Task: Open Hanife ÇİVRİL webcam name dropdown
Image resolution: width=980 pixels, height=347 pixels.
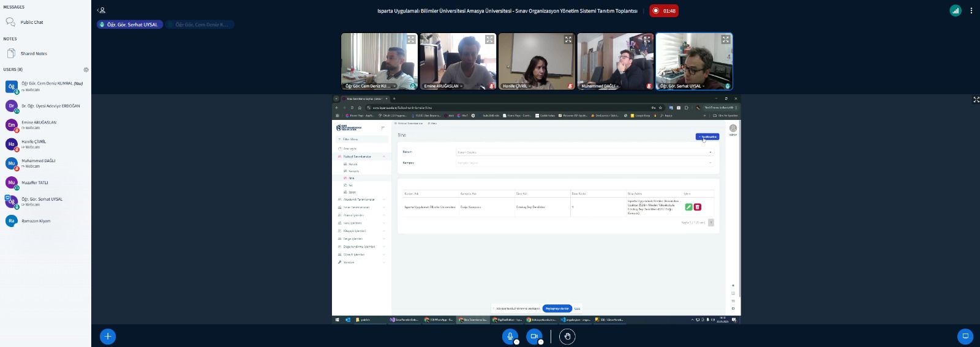Action: point(517,86)
